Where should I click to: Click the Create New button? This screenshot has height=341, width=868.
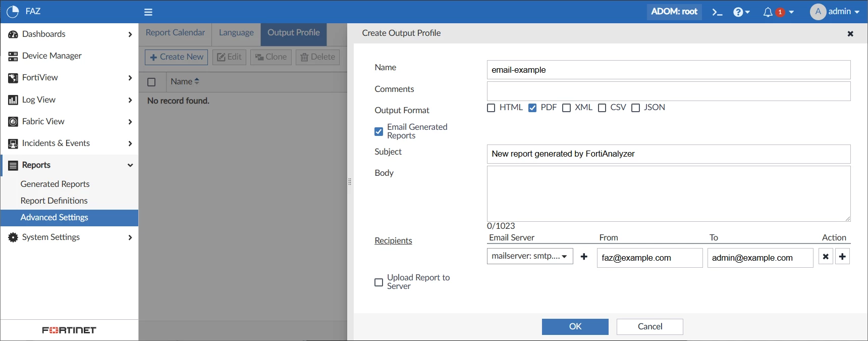176,57
